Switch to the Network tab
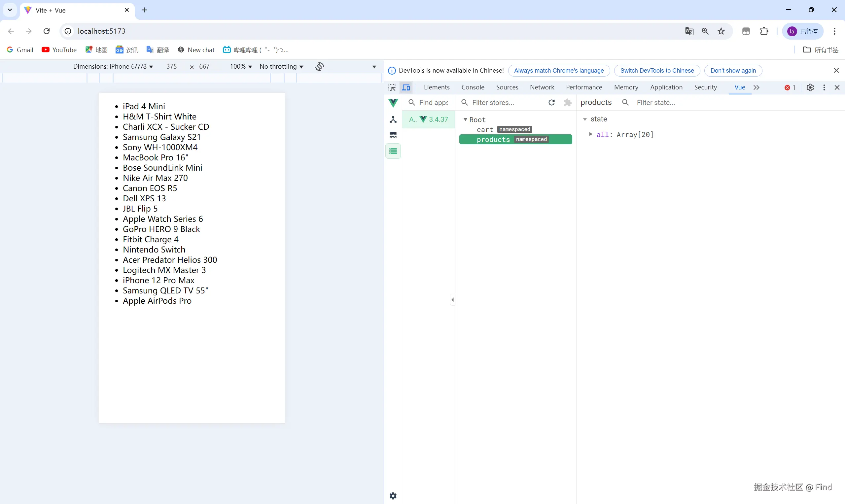Screen dimensions: 845x504 tap(542, 87)
